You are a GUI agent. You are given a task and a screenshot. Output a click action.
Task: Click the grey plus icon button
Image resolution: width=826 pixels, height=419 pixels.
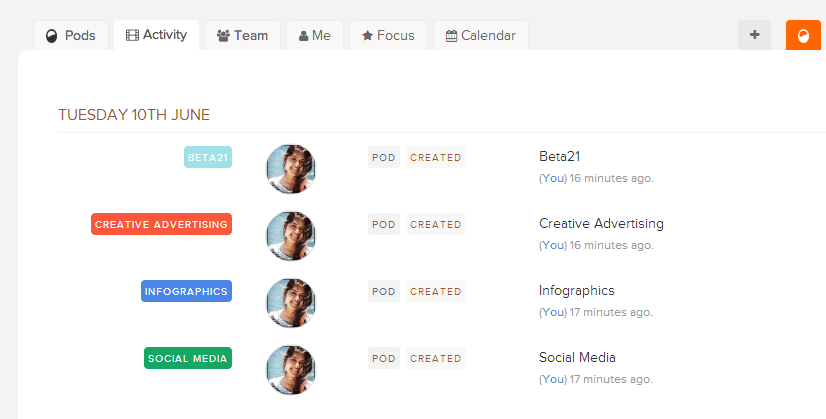tap(754, 35)
